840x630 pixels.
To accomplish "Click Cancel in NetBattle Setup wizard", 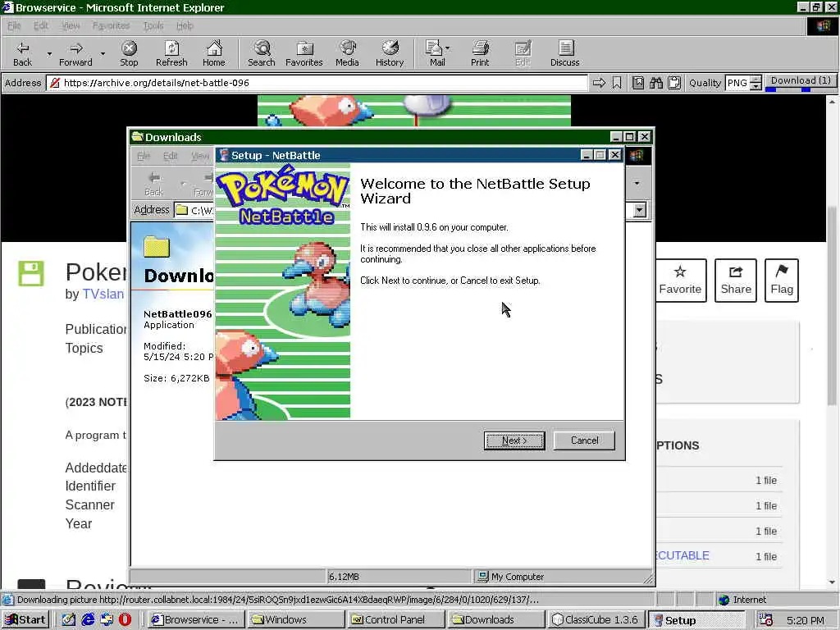I will click(584, 441).
